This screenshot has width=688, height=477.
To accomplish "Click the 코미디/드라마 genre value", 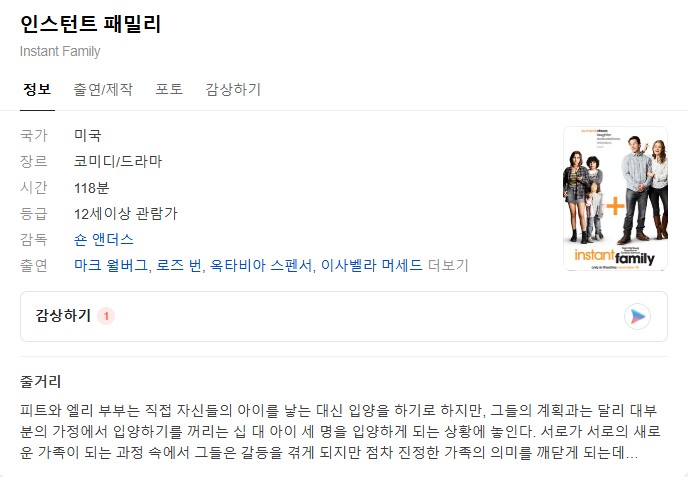I will tap(118, 161).
